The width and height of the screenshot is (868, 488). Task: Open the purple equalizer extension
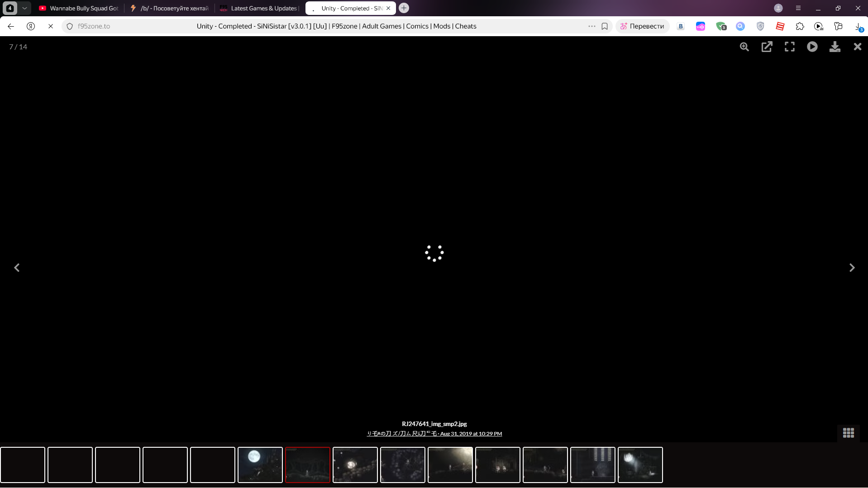point(701,26)
